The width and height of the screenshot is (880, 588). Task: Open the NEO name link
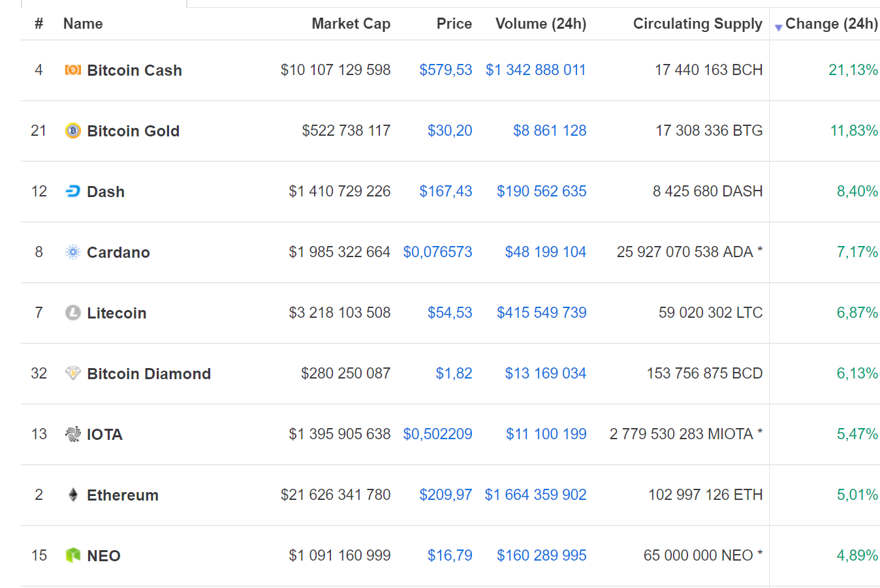[104, 555]
